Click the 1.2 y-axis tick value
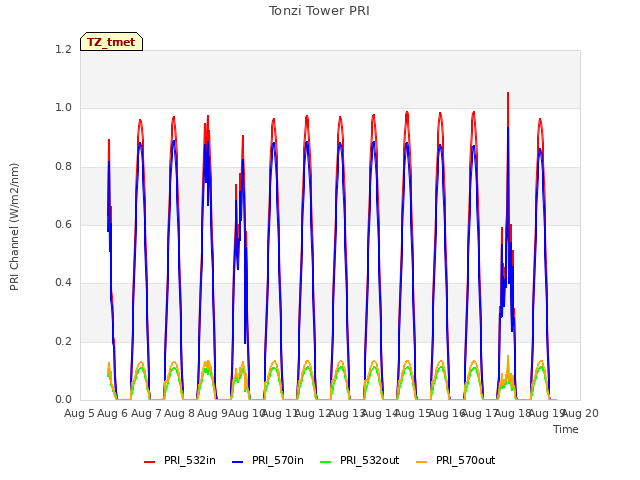Screen dimensions: 640x480 point(64,49)
